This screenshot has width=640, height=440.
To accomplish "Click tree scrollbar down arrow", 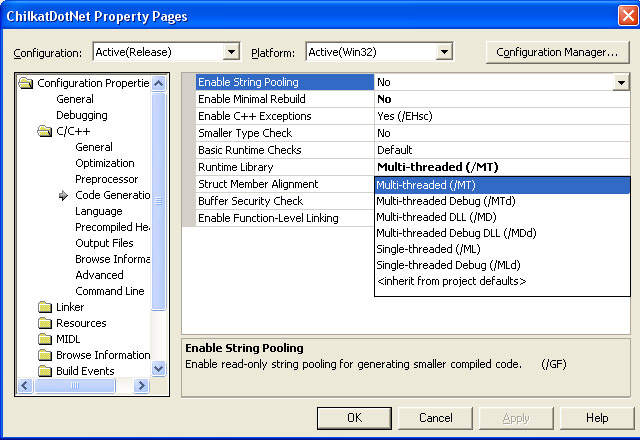I will tap(158, 369).
